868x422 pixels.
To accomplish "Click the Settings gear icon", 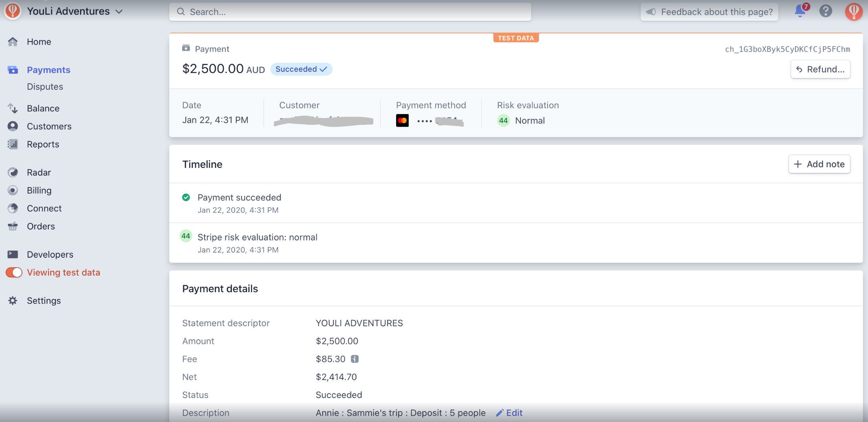I will tap(13, 301).
